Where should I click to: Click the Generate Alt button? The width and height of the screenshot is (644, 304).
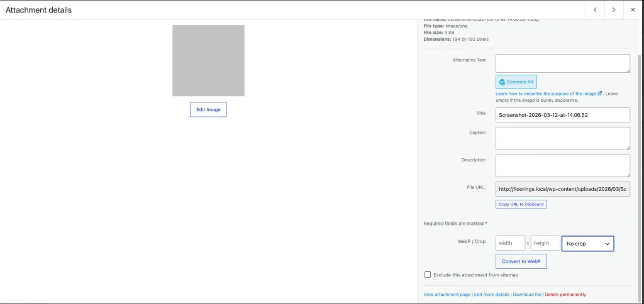point(516,82)
